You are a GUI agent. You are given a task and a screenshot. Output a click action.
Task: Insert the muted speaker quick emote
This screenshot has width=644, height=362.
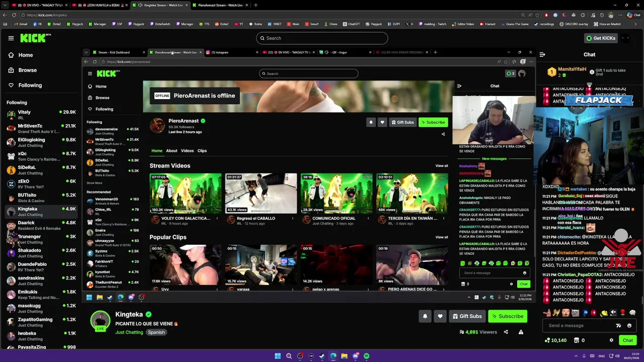click(x=613, y=313)
